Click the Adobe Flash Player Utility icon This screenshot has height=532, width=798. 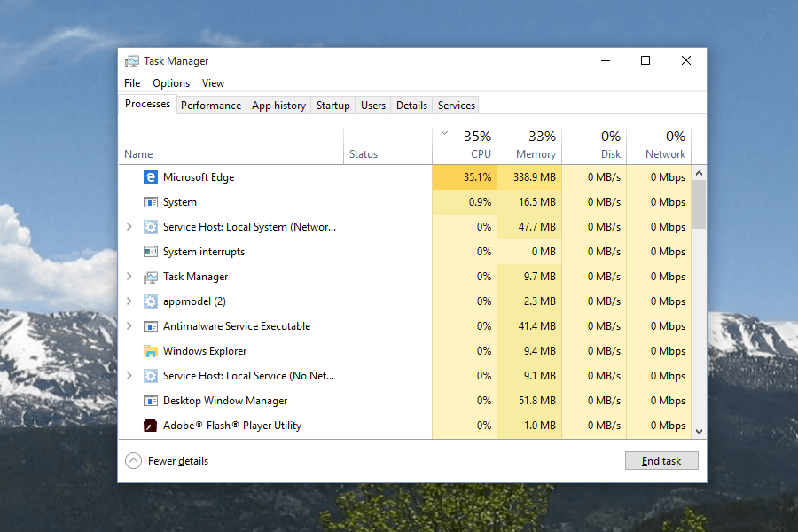150,425
